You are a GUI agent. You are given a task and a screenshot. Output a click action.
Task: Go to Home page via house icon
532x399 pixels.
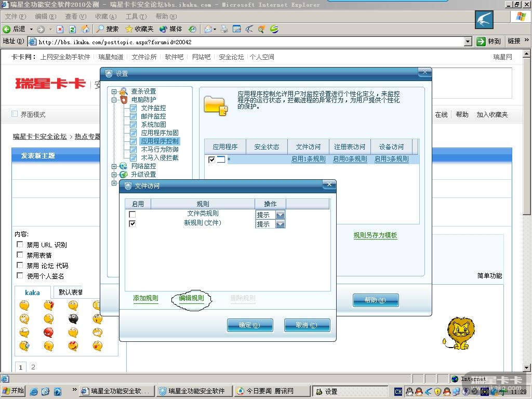pos(86,29)
